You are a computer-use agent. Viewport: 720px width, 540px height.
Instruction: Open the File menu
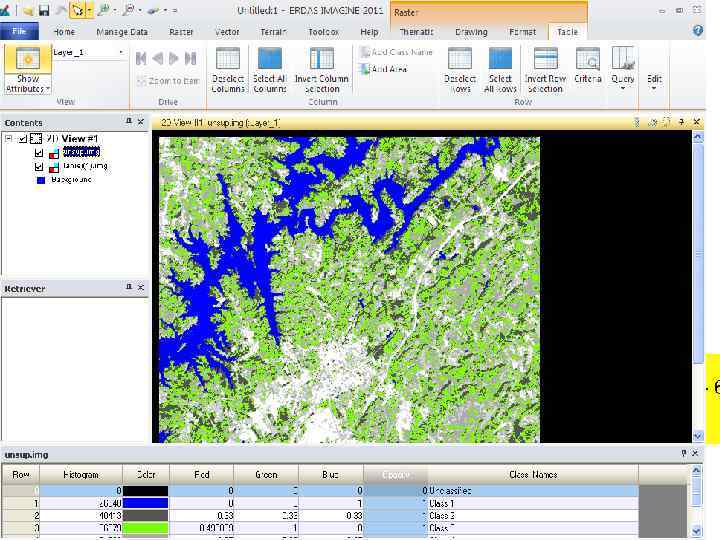tap(18, 32)
